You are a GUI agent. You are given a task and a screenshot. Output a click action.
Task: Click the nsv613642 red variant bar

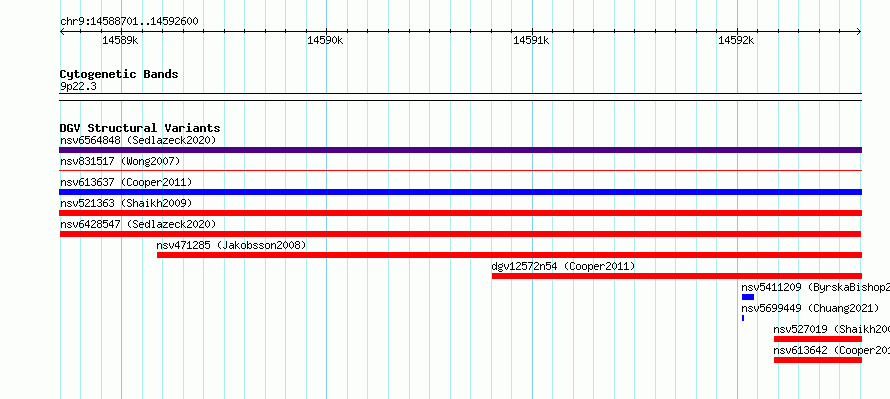click(x=818, y=360)
